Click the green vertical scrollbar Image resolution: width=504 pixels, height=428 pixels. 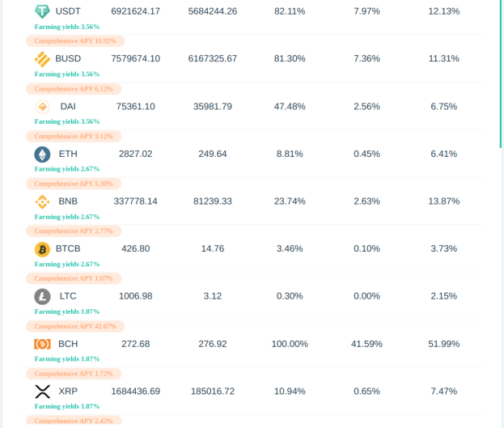[x=502, y=74]
